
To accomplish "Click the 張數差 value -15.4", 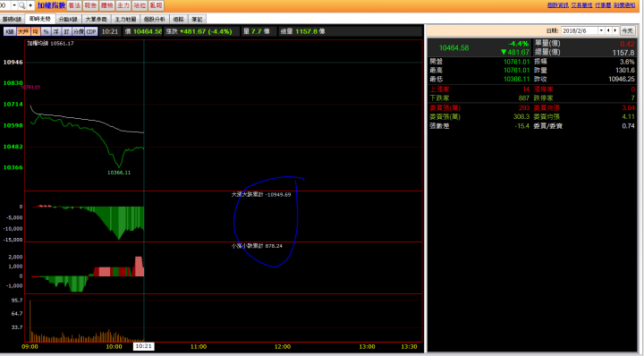I will click(x=522, y=126).
